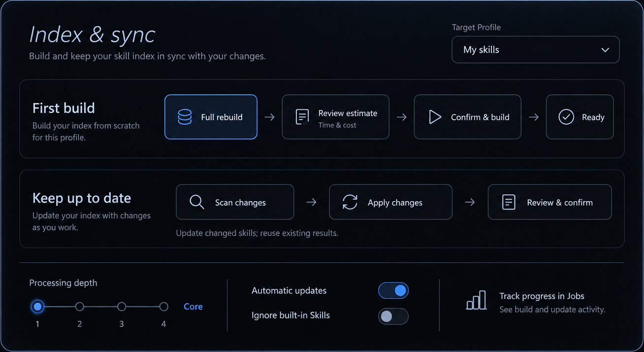
Task: Start the Full rebuild step
Action: point(211,117)
